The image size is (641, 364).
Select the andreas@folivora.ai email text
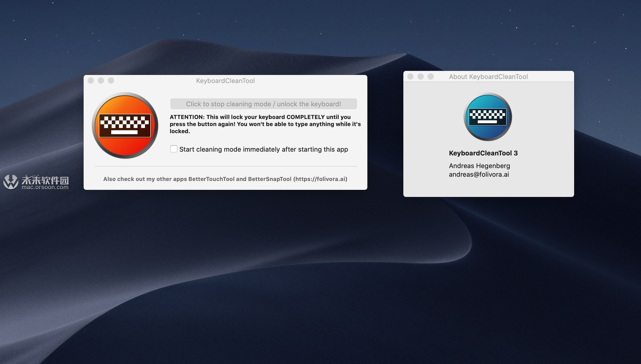tap(479, 174)
